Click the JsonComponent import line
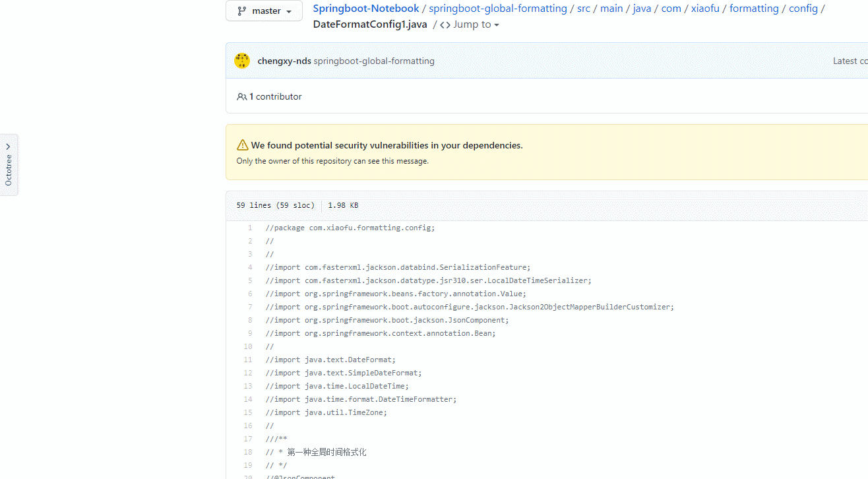Image resolution: width=868 pixels, height=479 pixels. tap(387, 320)
